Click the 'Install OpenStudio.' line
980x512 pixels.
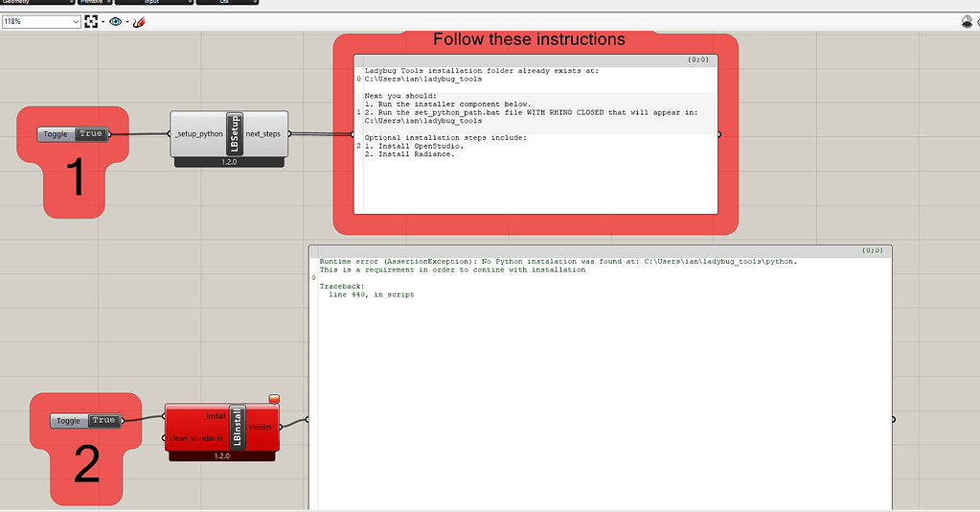[x=415, y=147]
